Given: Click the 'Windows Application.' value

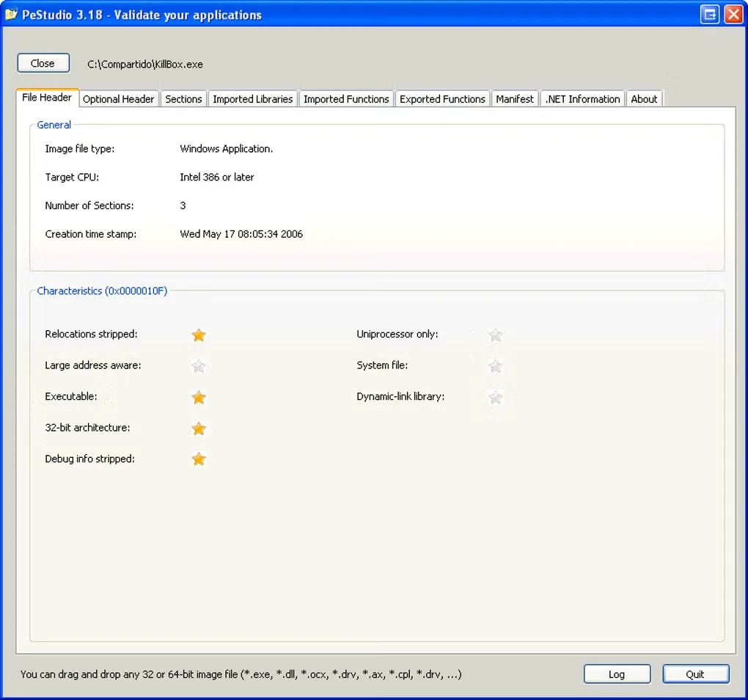Looking at the screenshot, I should 227,149.
